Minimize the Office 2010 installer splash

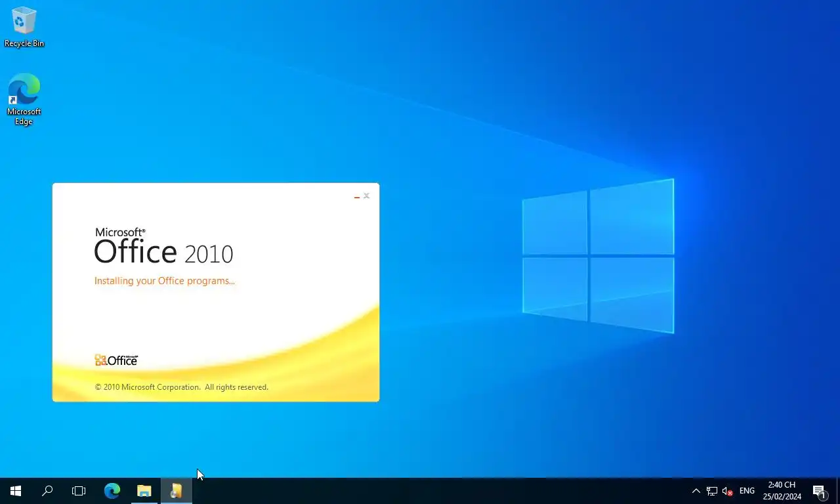[x=357, y=196]
